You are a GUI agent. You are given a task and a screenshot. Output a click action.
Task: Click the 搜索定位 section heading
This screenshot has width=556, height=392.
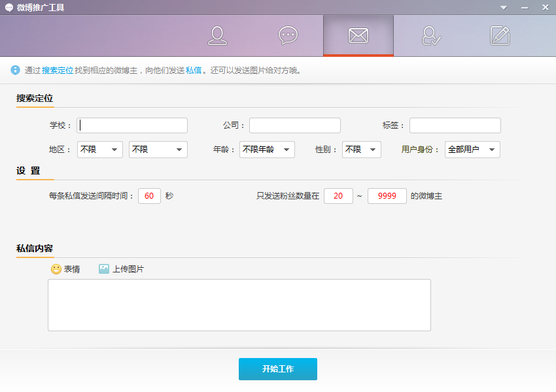[35, 98]
